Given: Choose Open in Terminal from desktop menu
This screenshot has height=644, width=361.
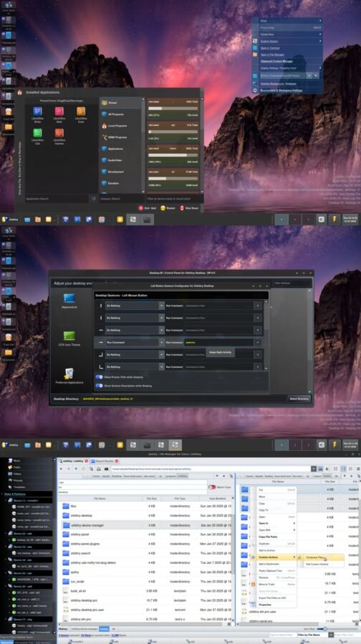Looking at the screenshot, I should pos(287,48).
